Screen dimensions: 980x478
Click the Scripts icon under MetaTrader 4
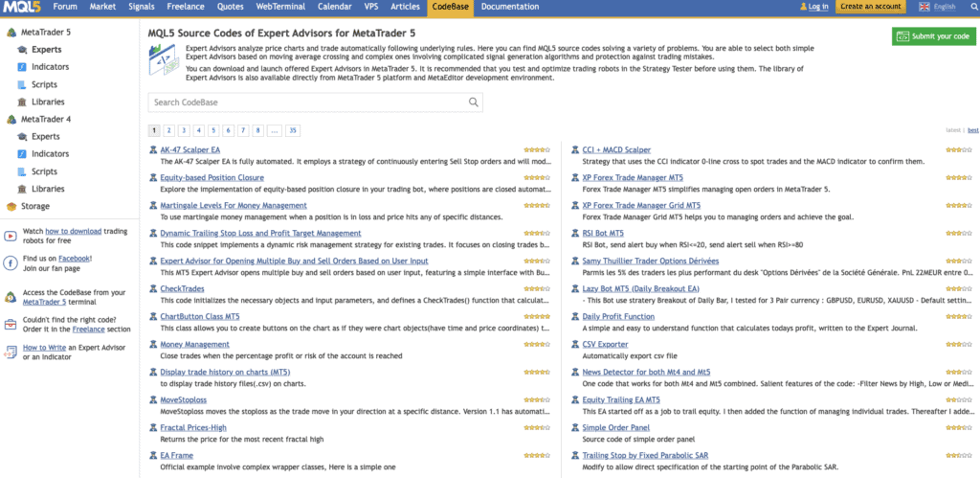coord(23,171)
